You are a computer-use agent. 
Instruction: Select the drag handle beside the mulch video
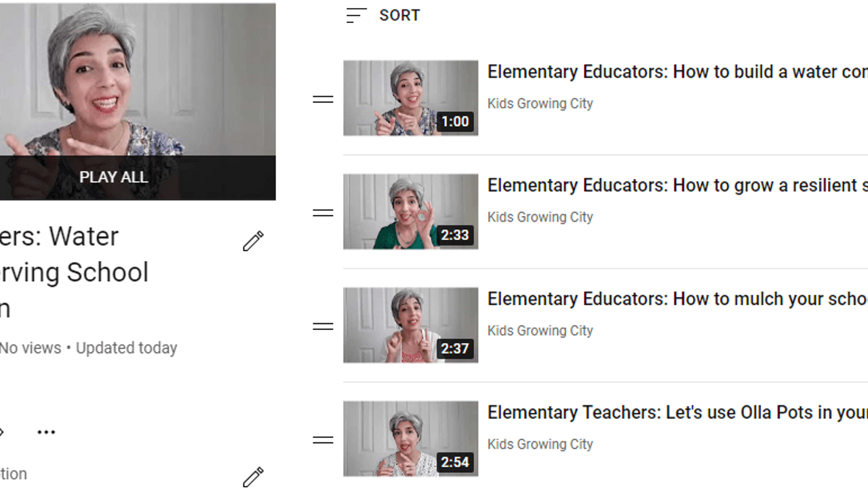click(323, 327)
